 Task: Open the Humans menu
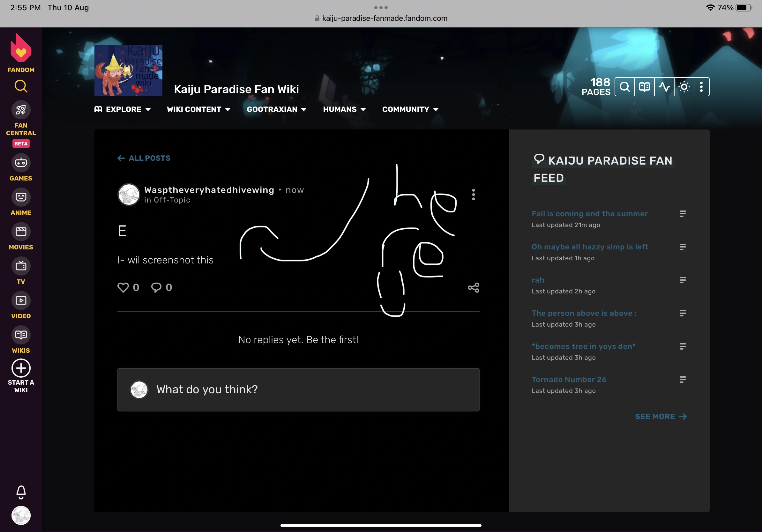pos(344,109)
